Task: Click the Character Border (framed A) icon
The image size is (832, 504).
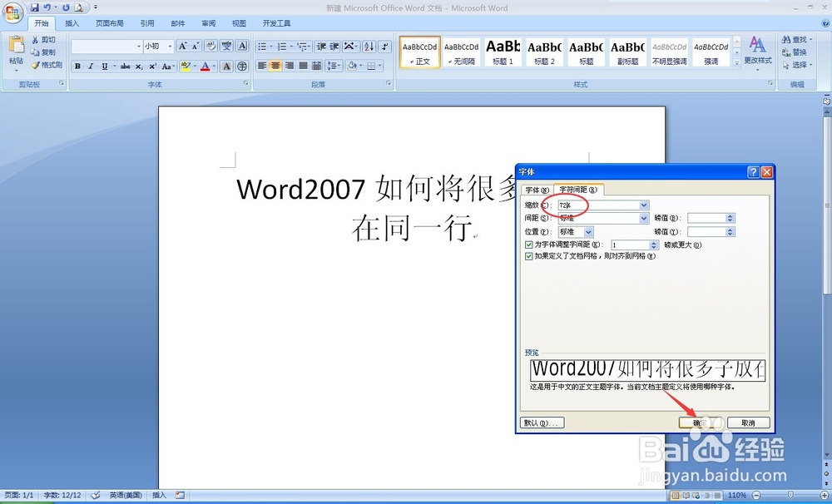Action: (x=242, y=46)
